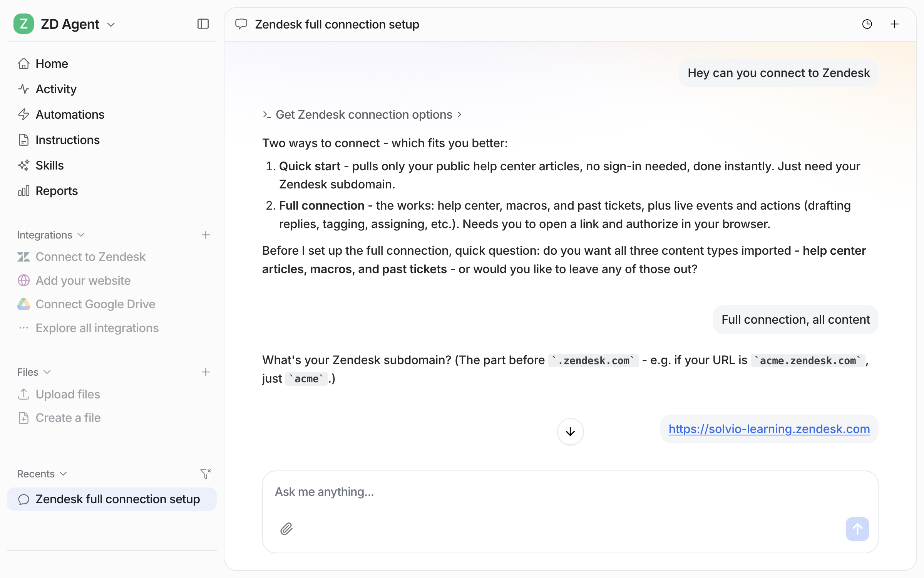
Task: Click the Activity pulse icon
Action: click(23, 89)
